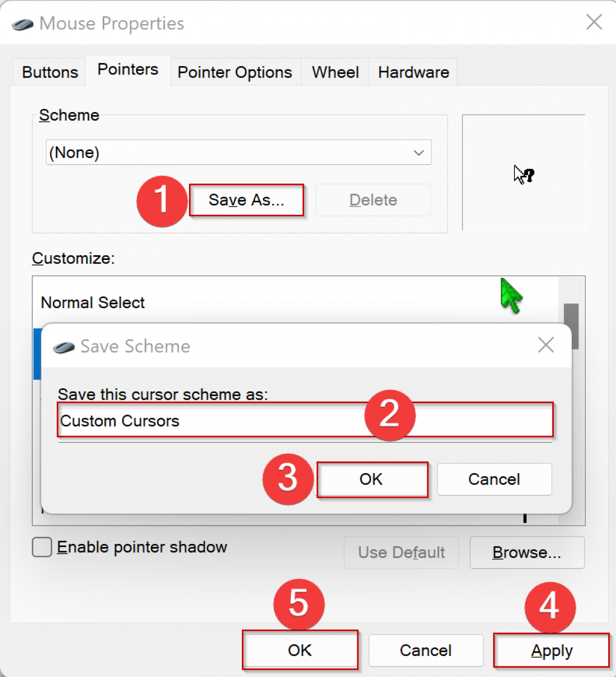Click Browse to choose a cursor
The height and width of the screenshot is (677, 616).
[527, 552]
